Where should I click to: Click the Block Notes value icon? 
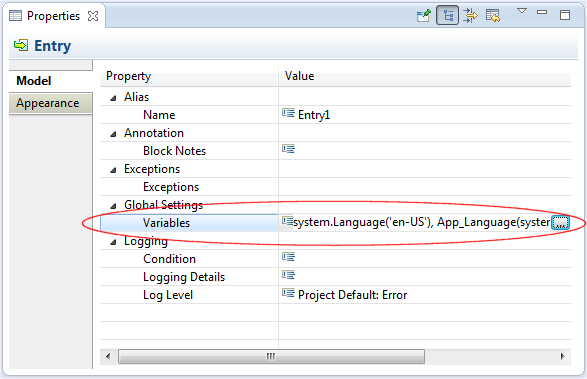(288, 149)
